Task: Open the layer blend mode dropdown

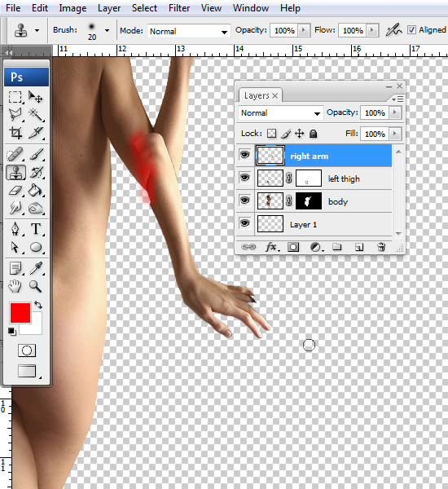Action: (280, 113)
